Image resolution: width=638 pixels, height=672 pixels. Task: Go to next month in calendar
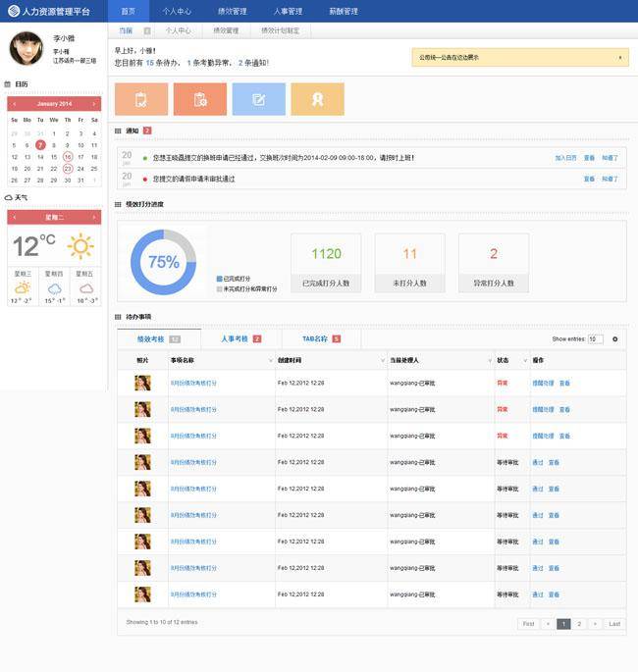coord(94,103)
